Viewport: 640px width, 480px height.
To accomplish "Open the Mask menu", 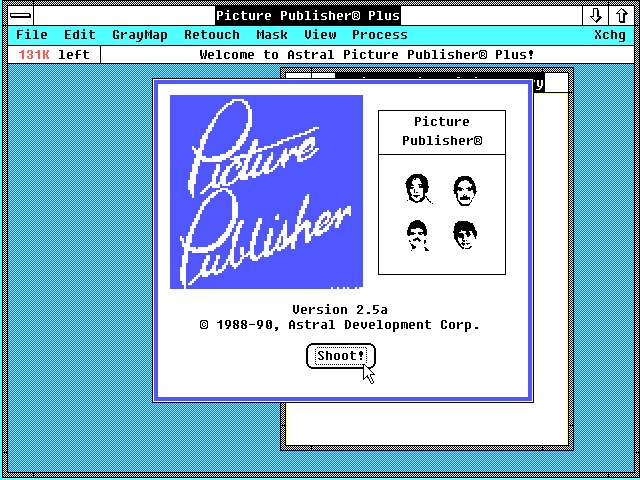I will (x=272, y=35).
